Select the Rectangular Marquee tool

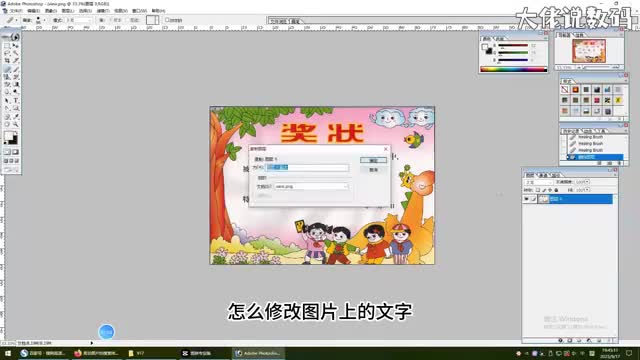(x=7, y=46)
